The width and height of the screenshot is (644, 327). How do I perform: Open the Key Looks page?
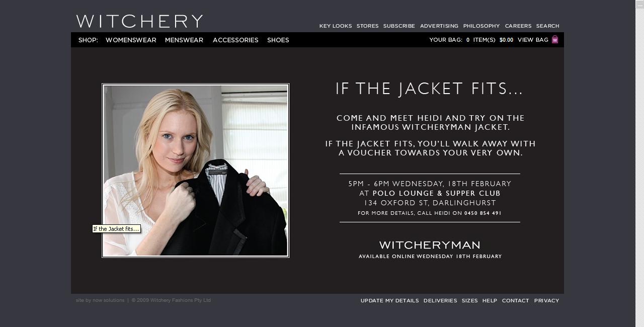point(336,26)
